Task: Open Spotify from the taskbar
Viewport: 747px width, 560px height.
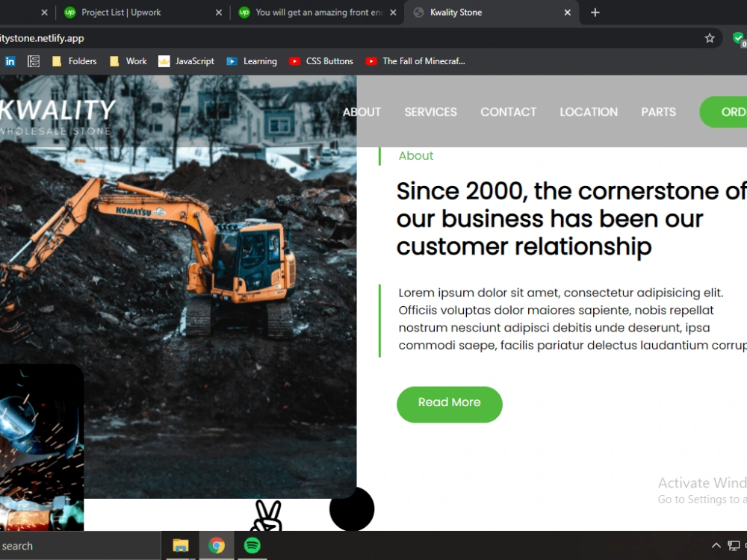Action: point(252,545)
